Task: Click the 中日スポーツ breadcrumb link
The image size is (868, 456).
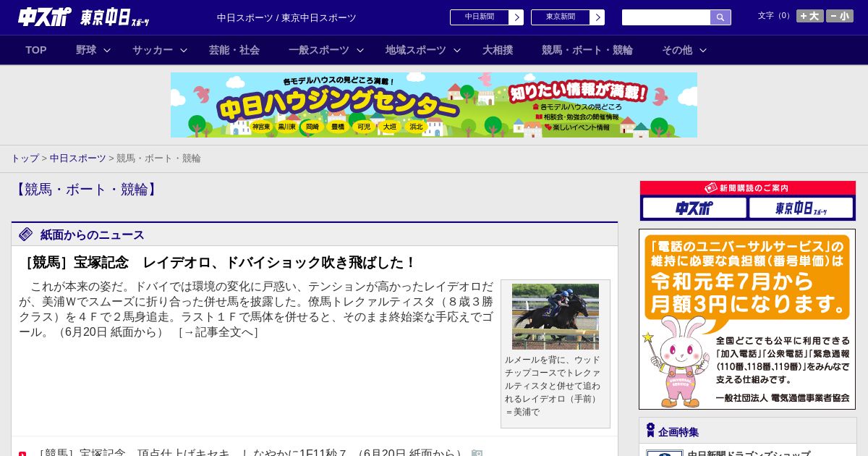Action: coord(78,158)
